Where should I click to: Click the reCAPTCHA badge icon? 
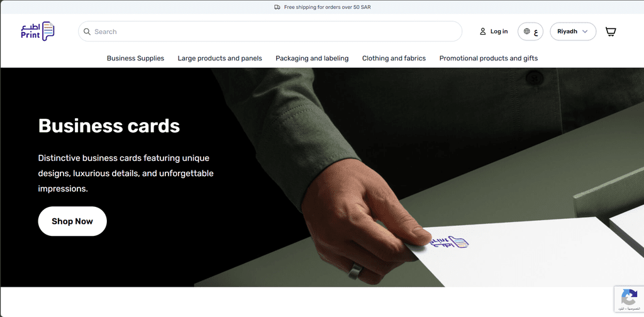click(x=628, y=298)
